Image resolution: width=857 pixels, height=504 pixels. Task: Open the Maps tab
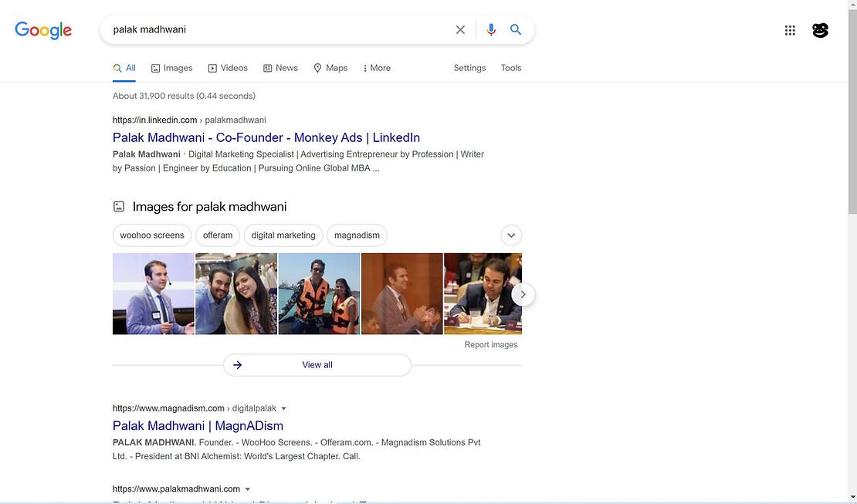(330, 68)
